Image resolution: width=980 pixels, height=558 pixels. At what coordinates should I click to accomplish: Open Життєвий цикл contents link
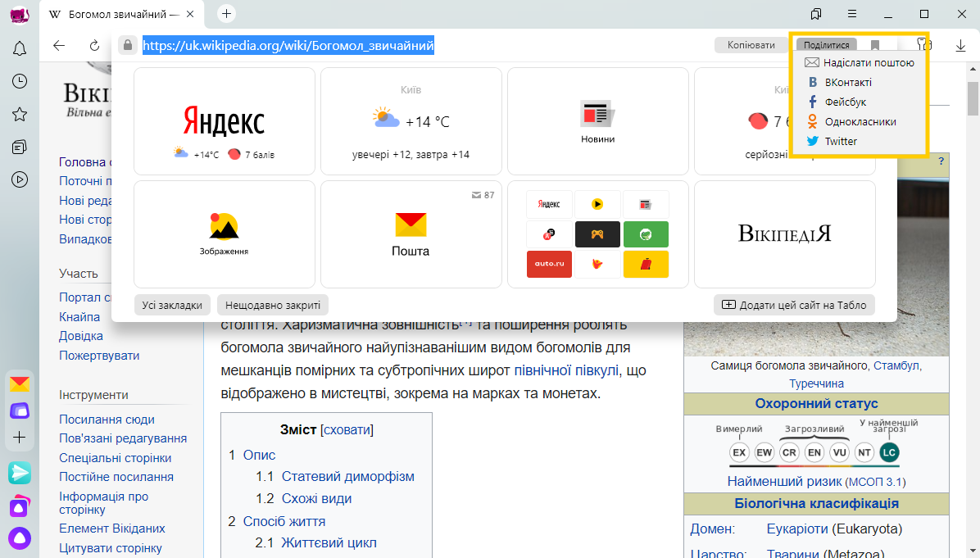[x=329, y=543]
